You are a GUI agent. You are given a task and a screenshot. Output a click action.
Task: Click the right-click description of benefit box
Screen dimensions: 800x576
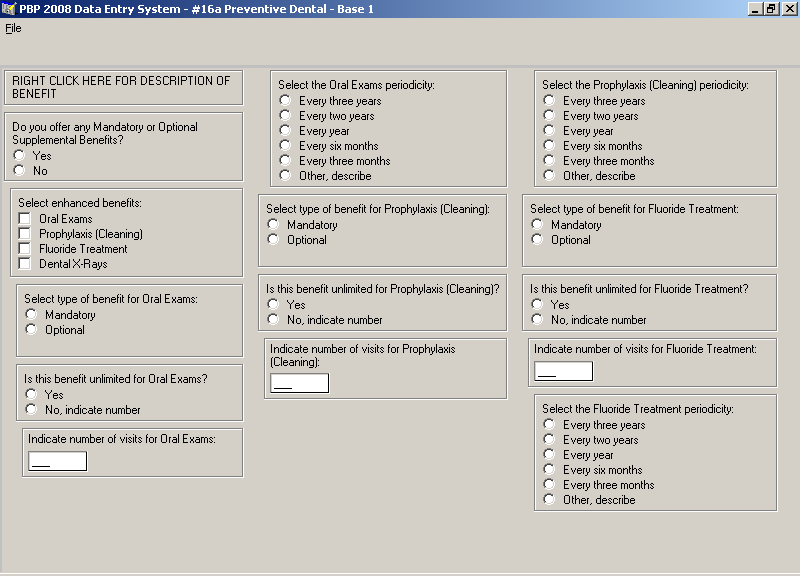click(x=123, y=88)
